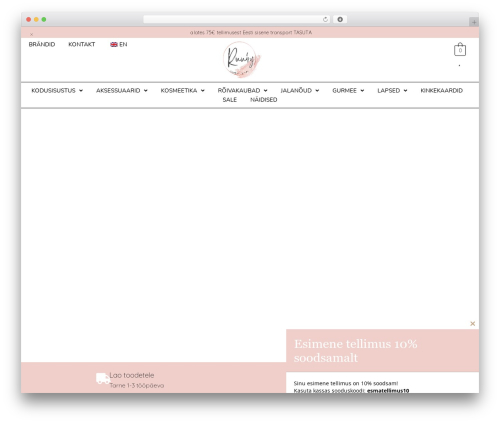The height and width of the screenshot is (423, 500).
Task: Close the 10% discount popup
Action: click(x=472, y=323)
